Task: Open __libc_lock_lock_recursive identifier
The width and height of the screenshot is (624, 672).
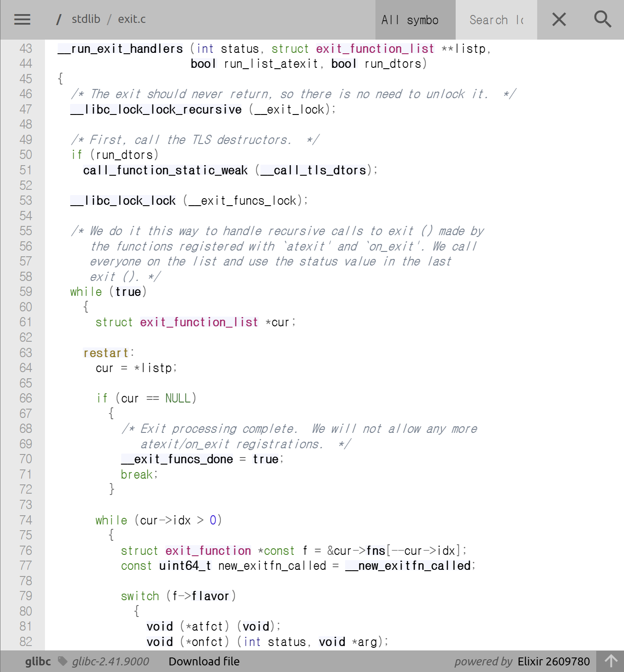Action: coord(156,109)
